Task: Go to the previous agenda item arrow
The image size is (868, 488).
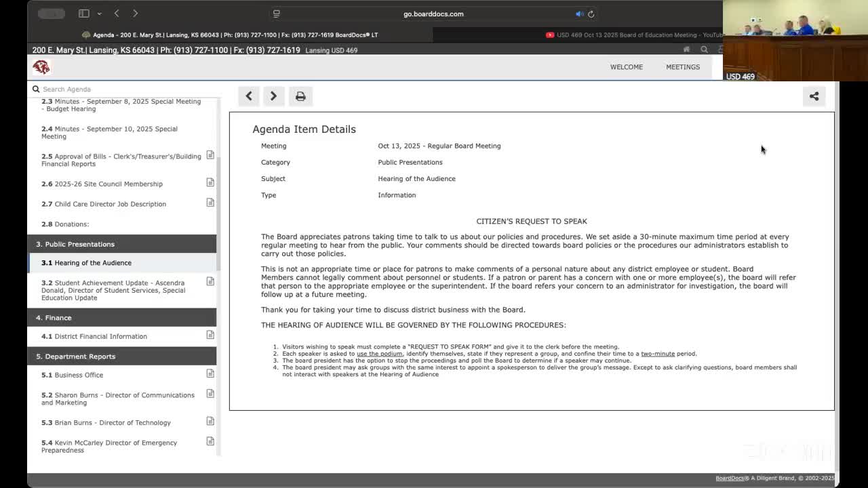Action: tap(249, 96)
